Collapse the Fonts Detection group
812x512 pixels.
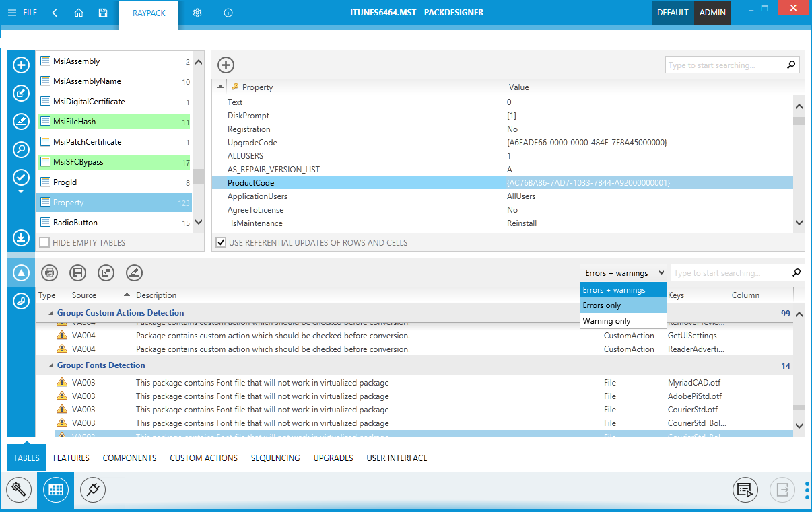[50, 365]
